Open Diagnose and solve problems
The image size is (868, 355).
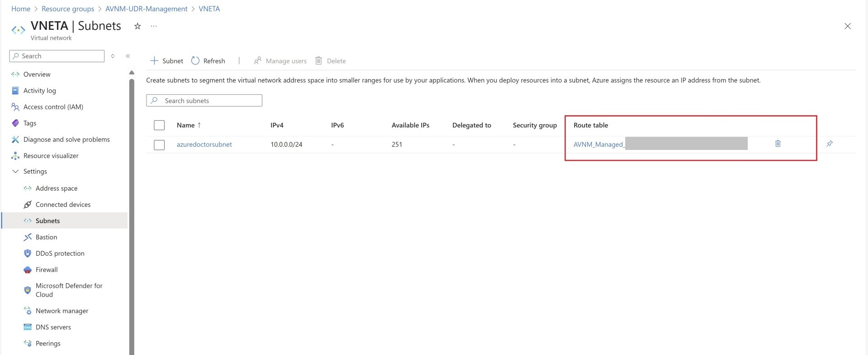click(x=66, y=140)
